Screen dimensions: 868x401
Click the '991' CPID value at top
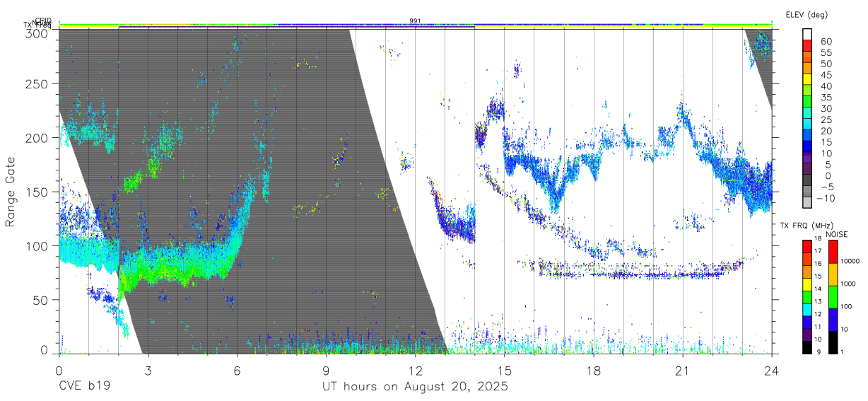(416, 21)
